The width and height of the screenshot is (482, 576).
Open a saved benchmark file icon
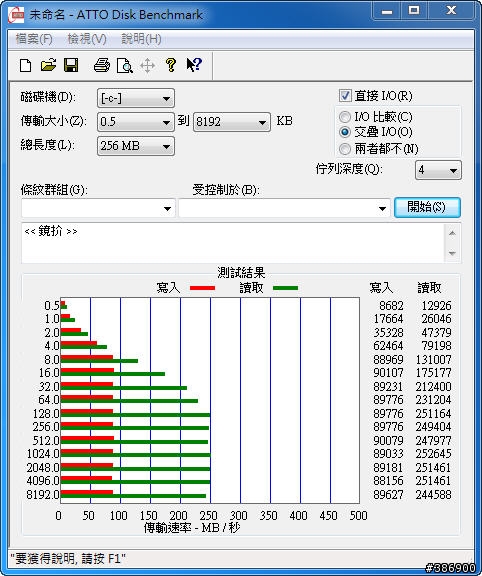pos(48,65)
